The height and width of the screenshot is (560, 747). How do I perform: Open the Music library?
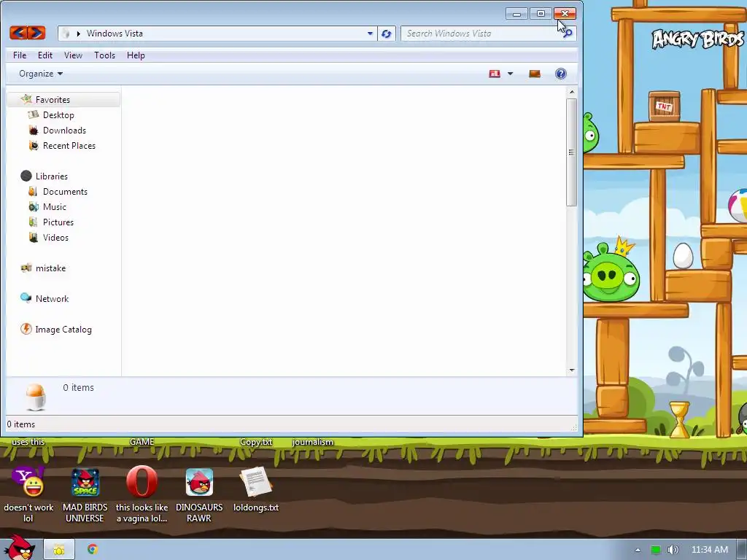point(54,206)
